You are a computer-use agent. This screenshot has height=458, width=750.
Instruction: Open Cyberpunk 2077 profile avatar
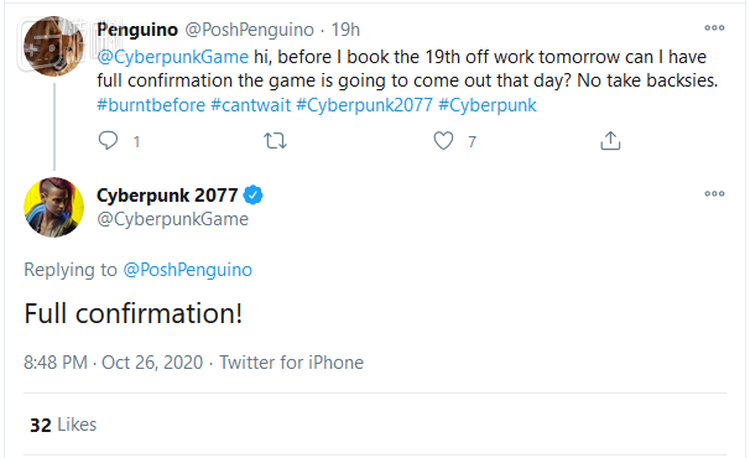pos(52,208)
